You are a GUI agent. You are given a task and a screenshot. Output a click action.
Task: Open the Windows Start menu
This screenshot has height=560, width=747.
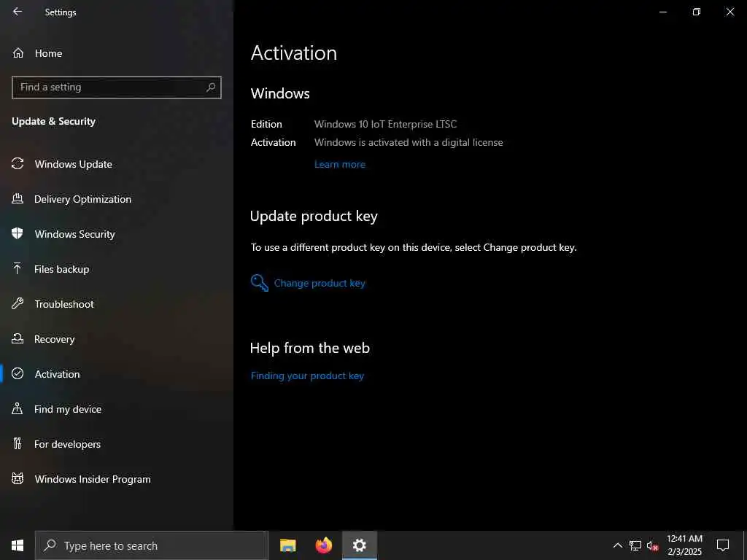tap(18, 545)
